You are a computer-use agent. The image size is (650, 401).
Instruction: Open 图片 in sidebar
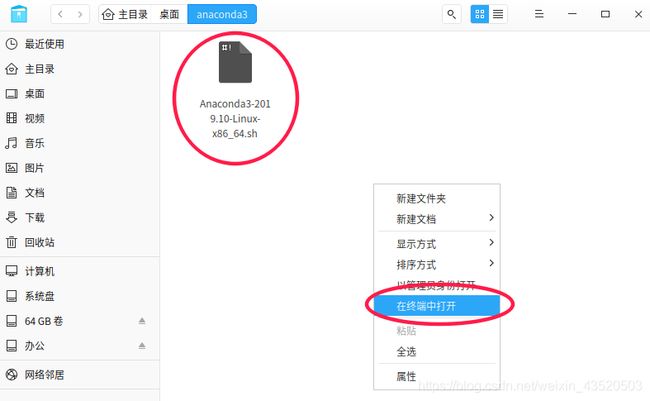point(80,168)
